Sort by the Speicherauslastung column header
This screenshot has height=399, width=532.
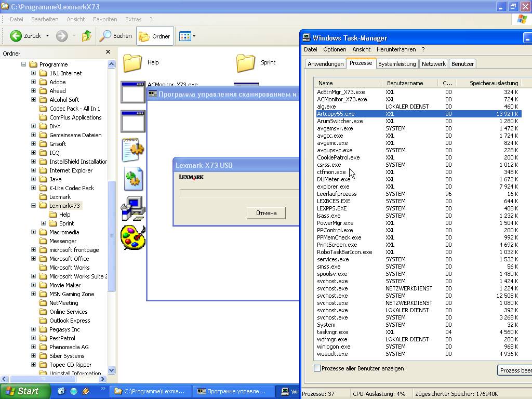488,83
